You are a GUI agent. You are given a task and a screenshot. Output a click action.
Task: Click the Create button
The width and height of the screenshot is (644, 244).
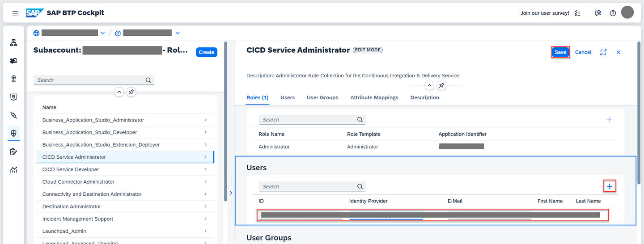tap(207, 52)
